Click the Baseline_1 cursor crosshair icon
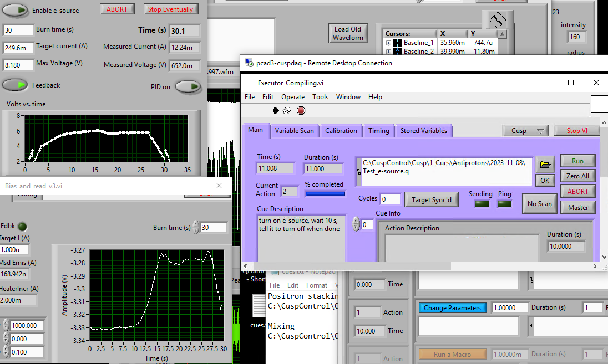Viewport: 608px width, 364px height. pyautogui.click(x=397, y=43)
